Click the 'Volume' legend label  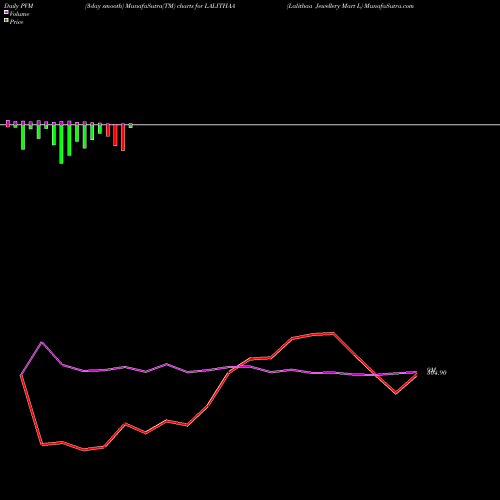coord(19,14)
